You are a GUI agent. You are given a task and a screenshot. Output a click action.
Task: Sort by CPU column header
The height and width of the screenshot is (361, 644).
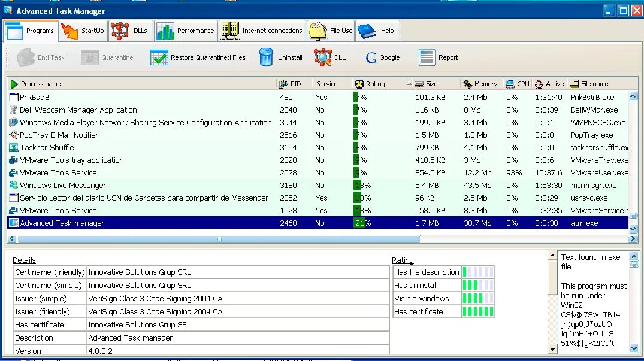pyautogui.click(x=518, y=84)
